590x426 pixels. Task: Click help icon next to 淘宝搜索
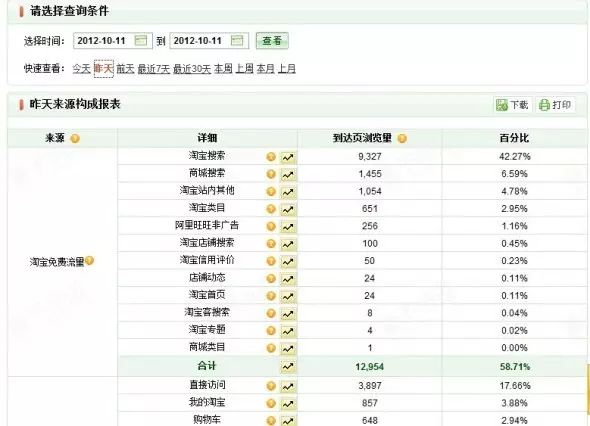[271, 157]
